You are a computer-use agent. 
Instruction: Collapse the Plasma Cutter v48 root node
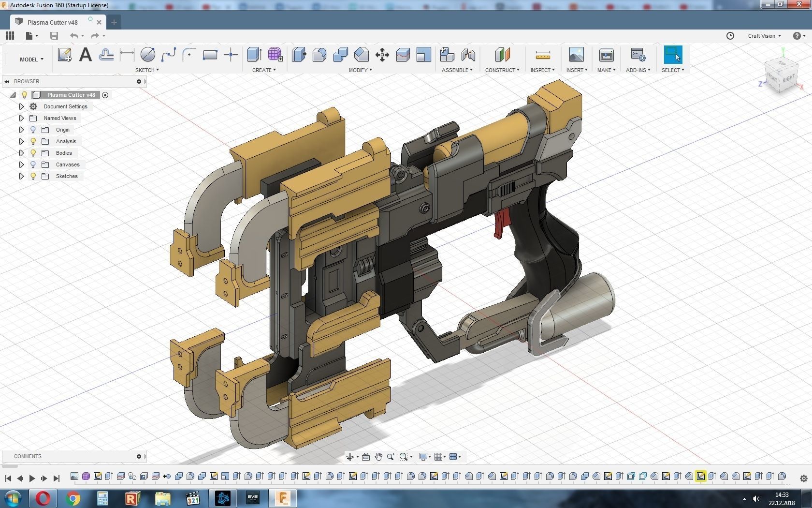pos(13,95)
